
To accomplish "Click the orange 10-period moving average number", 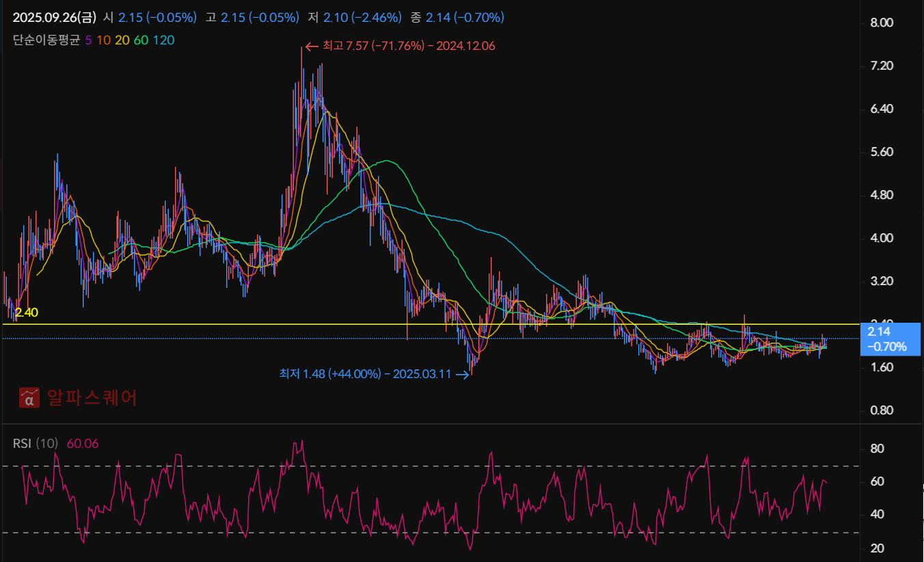I will click(103, 40).
